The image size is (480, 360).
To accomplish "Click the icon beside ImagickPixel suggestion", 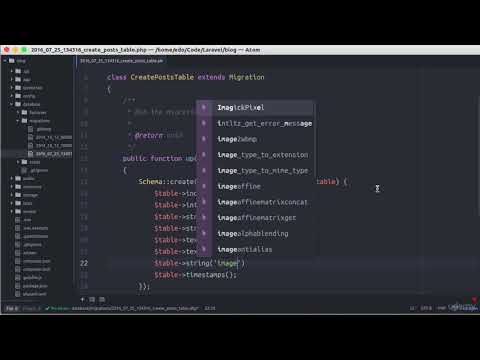I will pos(204,107).
